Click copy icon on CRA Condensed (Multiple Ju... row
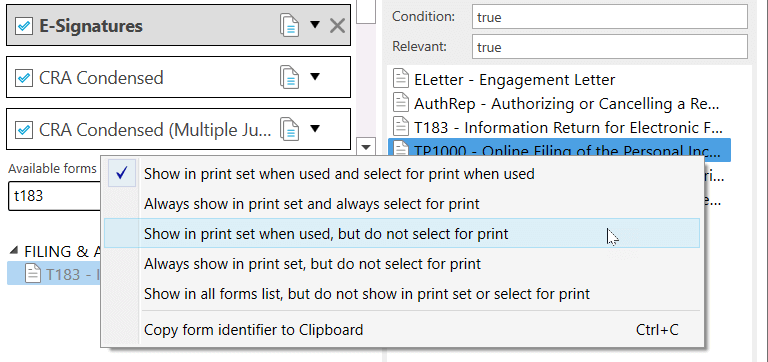The width and height of the screenshot is (768, 362). click(289, 129)
